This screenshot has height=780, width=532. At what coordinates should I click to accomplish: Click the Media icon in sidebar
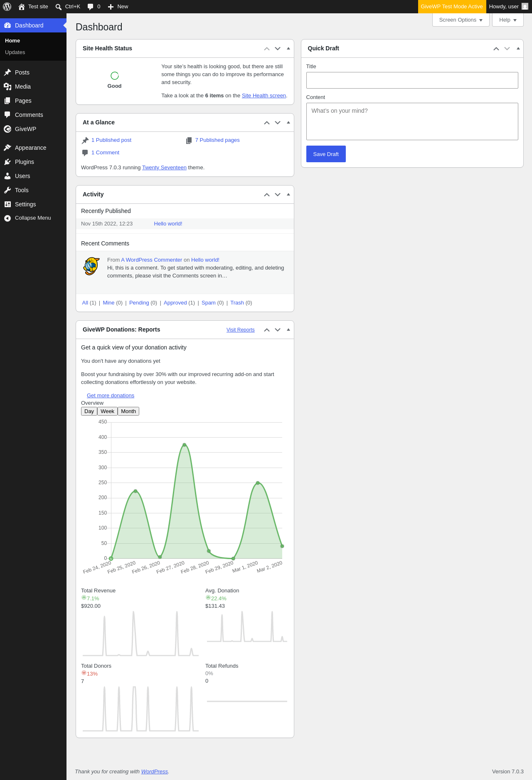point(7,87)
